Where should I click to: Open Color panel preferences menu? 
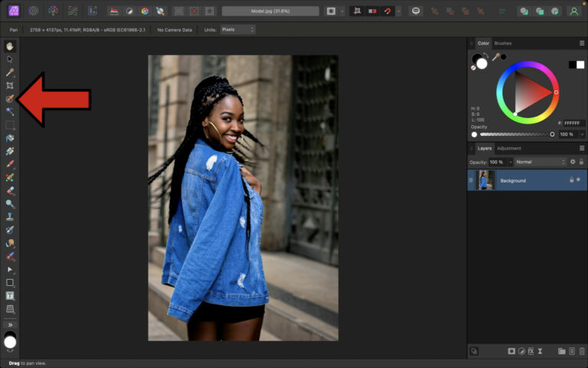[582, 43]
